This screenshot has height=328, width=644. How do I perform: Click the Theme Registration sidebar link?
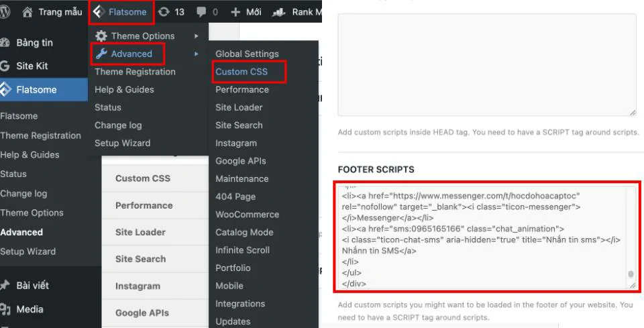click(x=40, y=135)
